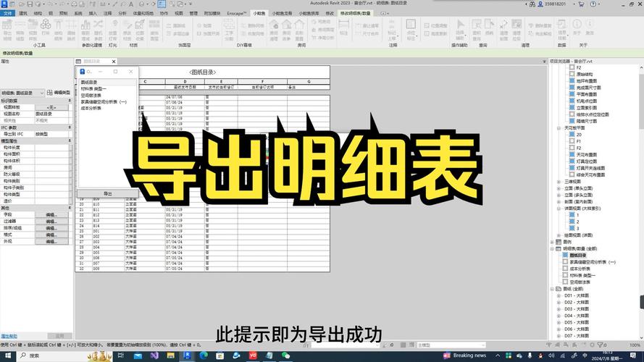
Task: Click the 随机参数 ribbon tool
Action: (x=99, y=30)
